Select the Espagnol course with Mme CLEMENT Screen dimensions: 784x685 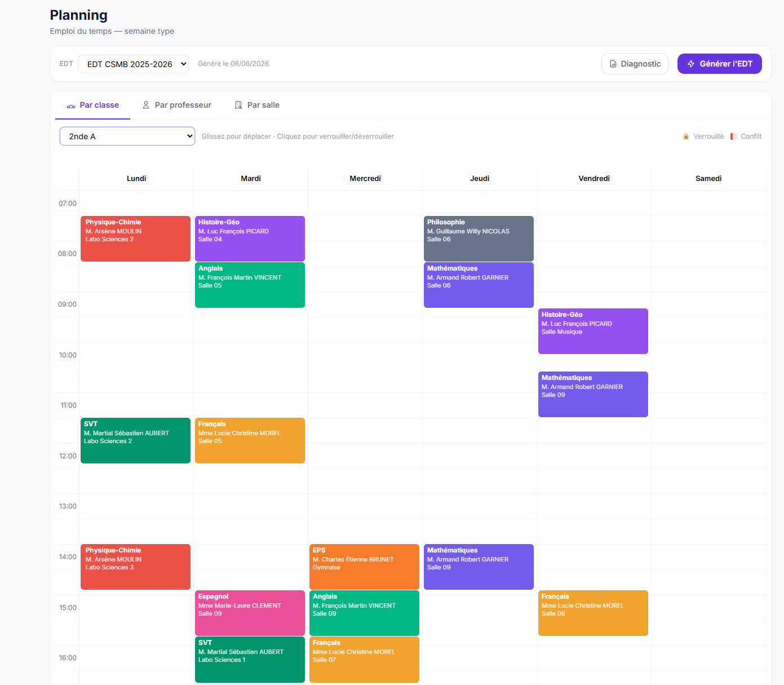250,613
